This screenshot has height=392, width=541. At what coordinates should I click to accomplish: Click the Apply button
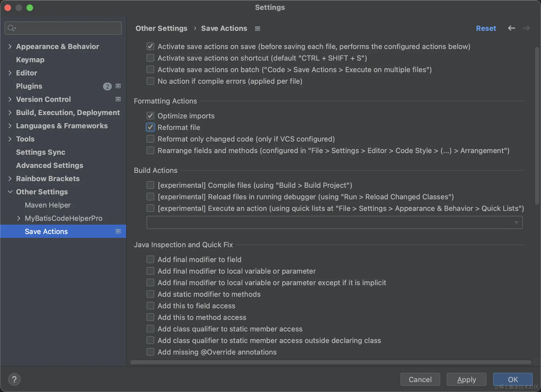click(466, 379)
